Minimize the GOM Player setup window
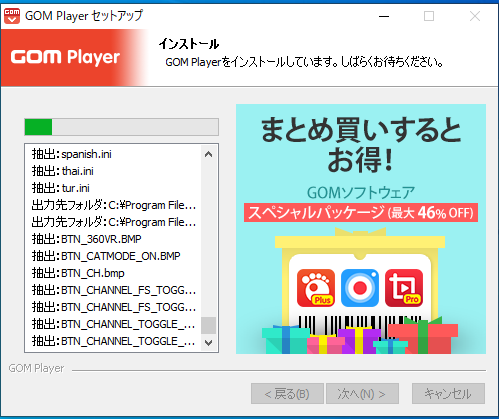Image resolution: width=499 pixels, height=419 pixels. 384,16
